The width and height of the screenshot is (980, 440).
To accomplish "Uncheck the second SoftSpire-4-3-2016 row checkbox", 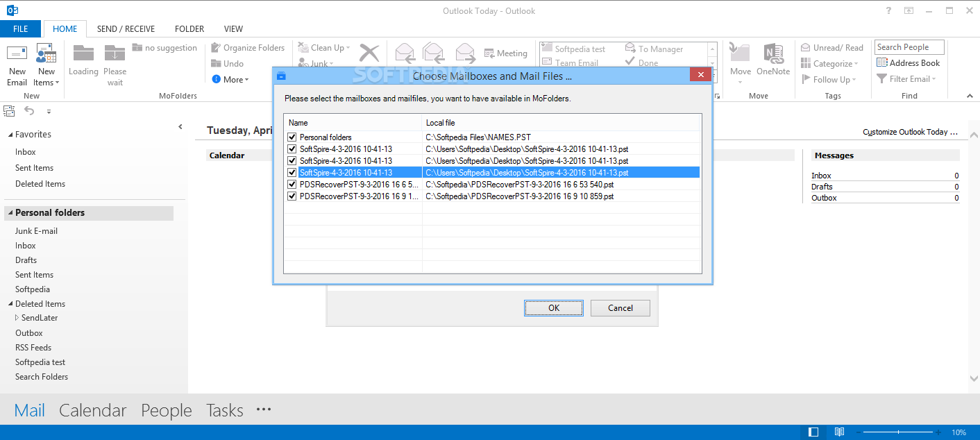I will coord(292,161).
